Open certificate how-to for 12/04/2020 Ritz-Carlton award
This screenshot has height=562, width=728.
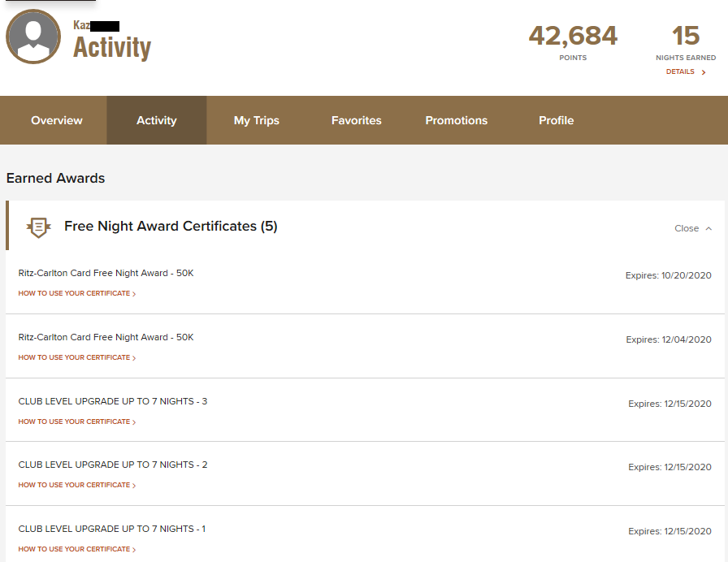[77, 357]
